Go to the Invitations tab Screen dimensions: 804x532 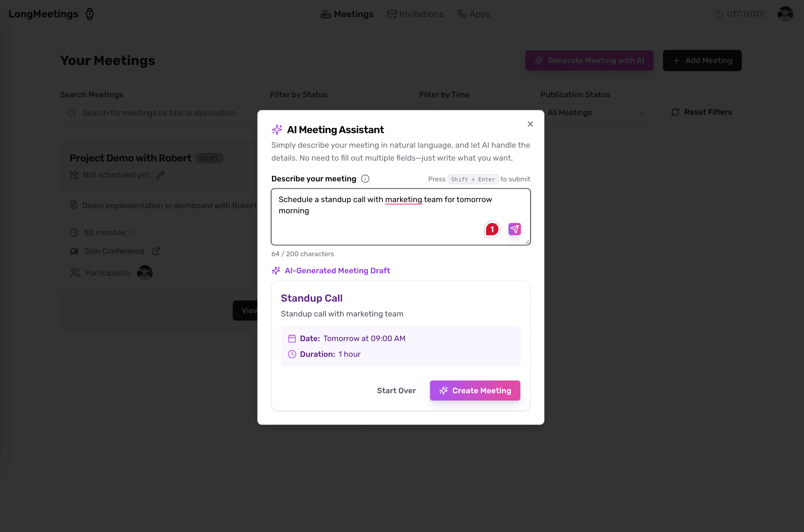tap(415, 14)
